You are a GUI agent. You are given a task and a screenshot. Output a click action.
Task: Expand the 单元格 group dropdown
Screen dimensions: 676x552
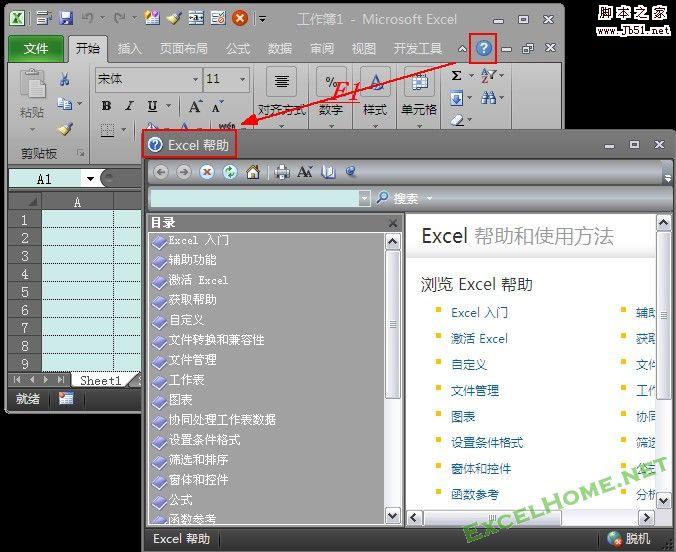tap(419, 126)
